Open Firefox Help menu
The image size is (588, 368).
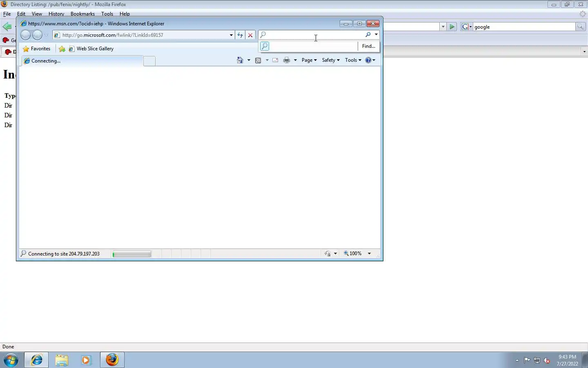(125, 13)
